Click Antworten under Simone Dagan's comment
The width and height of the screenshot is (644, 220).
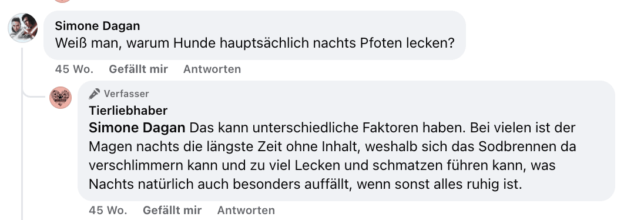pos(212,69)
